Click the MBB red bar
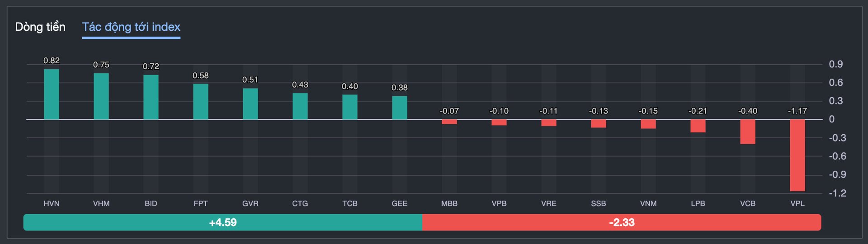 click(x=449, y=122)
